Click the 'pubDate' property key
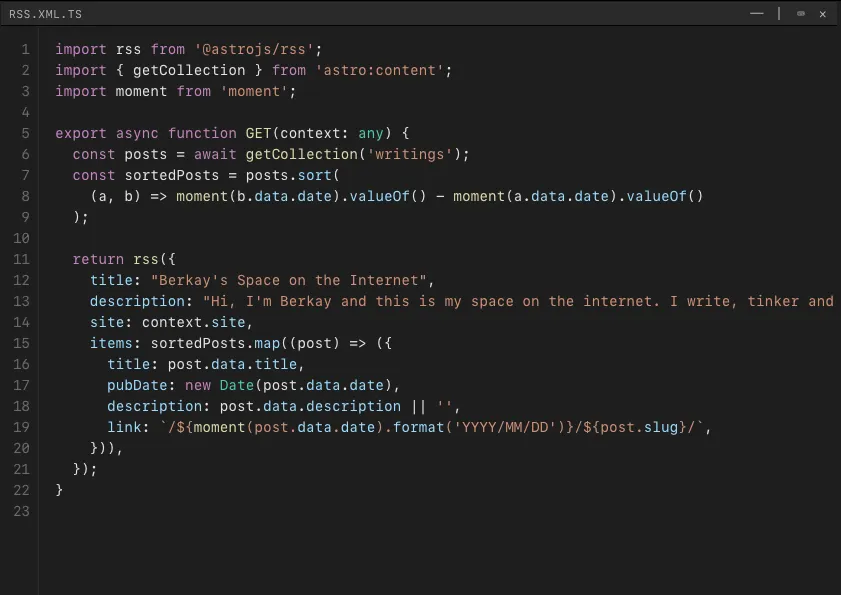 [137, 385]
